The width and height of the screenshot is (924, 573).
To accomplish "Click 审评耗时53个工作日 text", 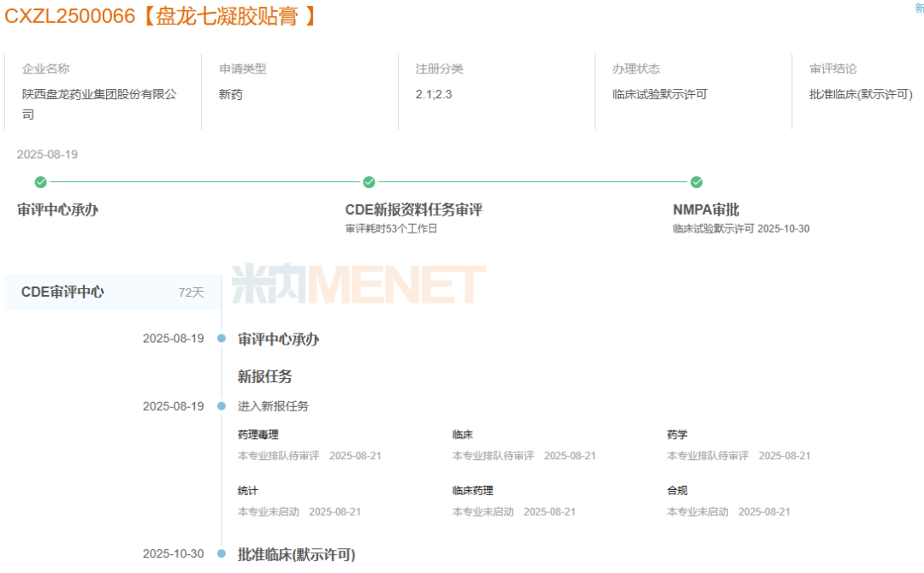I will (x=391, y=228).
